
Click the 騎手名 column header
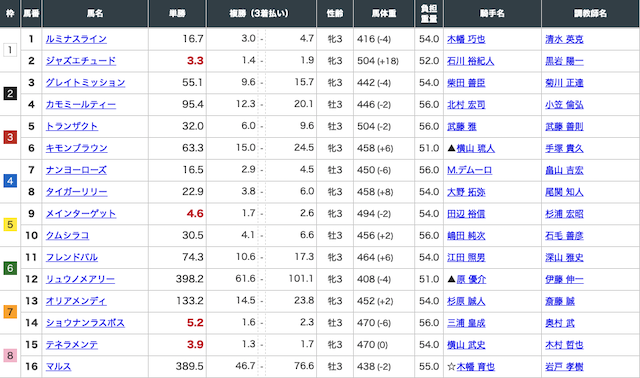[492, 13]
